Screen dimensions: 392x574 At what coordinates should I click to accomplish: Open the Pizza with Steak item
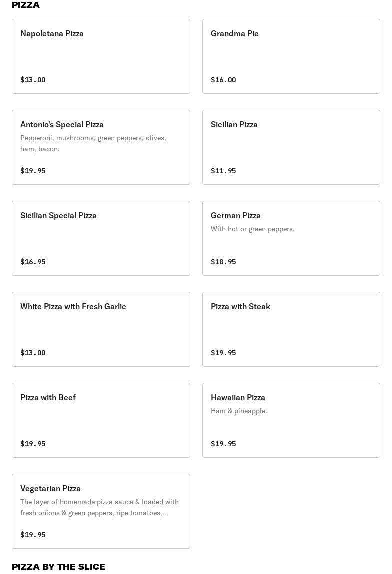tap(291, 329)
